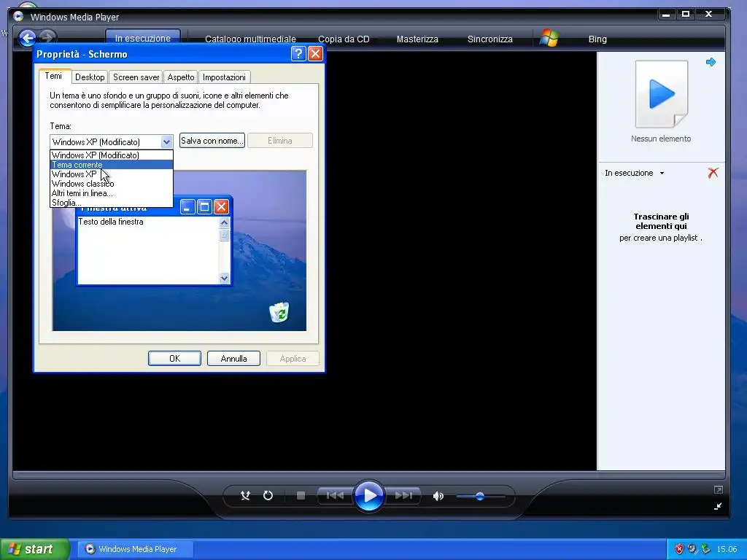Open the Masterizza tab
747x560 pixels.
(417, 39)
